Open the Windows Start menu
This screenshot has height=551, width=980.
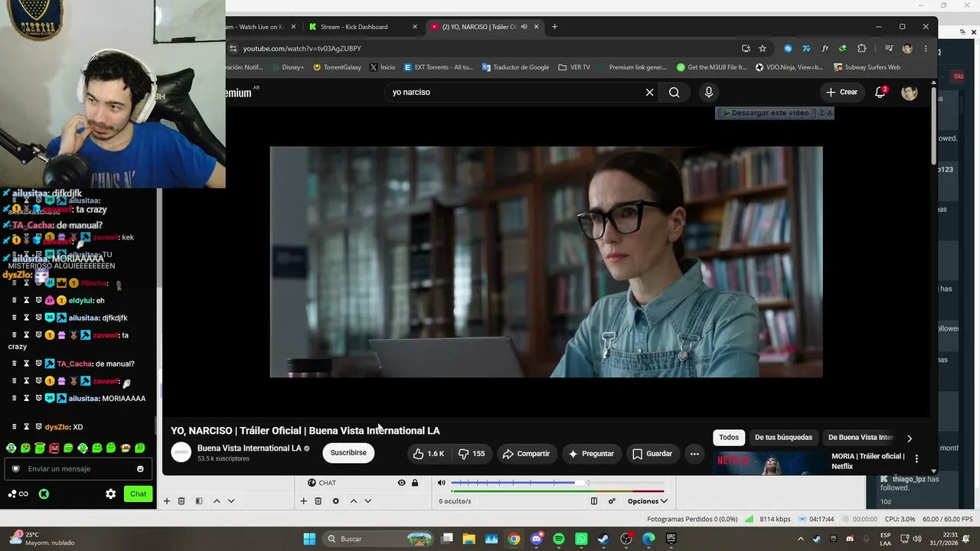coord(309,539)
